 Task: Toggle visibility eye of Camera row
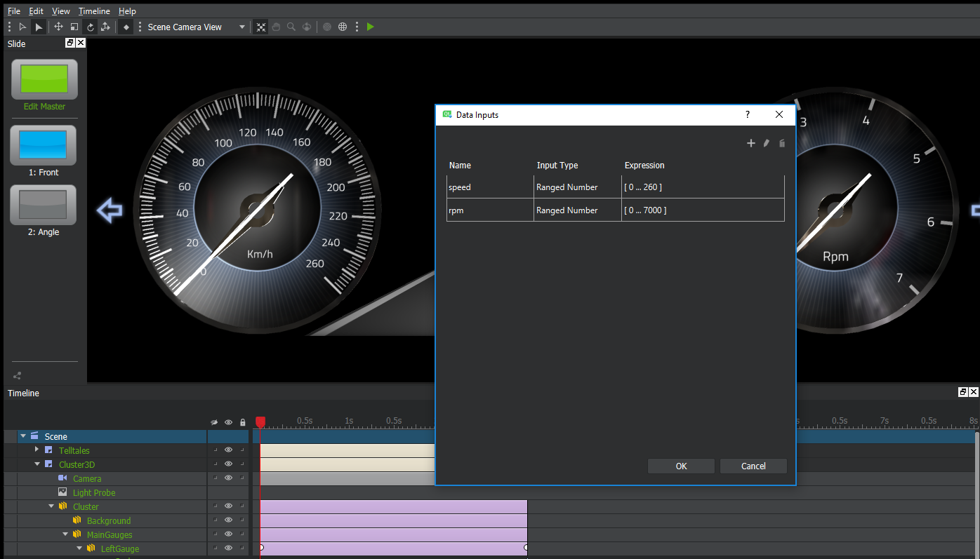click(x=228, y=478)
